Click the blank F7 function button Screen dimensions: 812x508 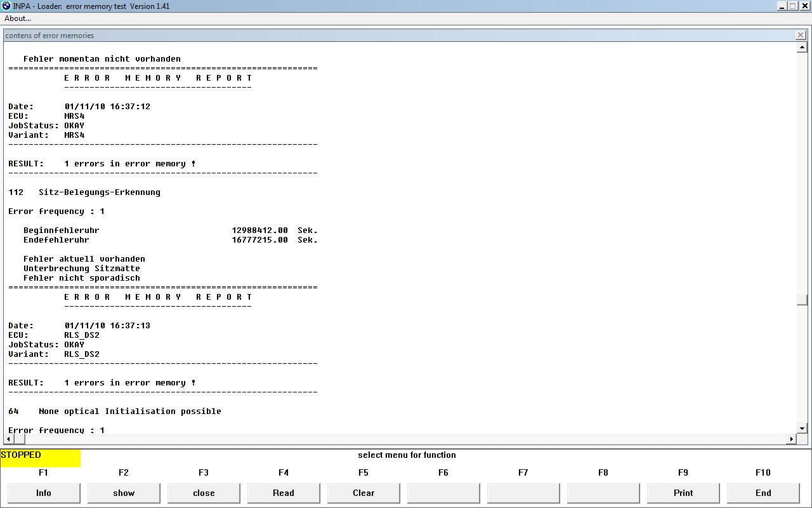tap(523, 493)
